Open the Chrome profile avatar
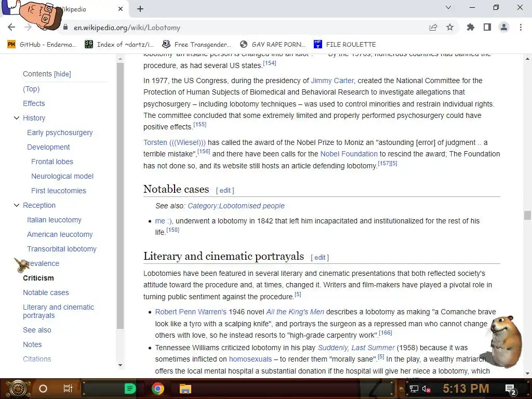Image resolution: width=532 pixels, height=399 pixels. point(504,28)
